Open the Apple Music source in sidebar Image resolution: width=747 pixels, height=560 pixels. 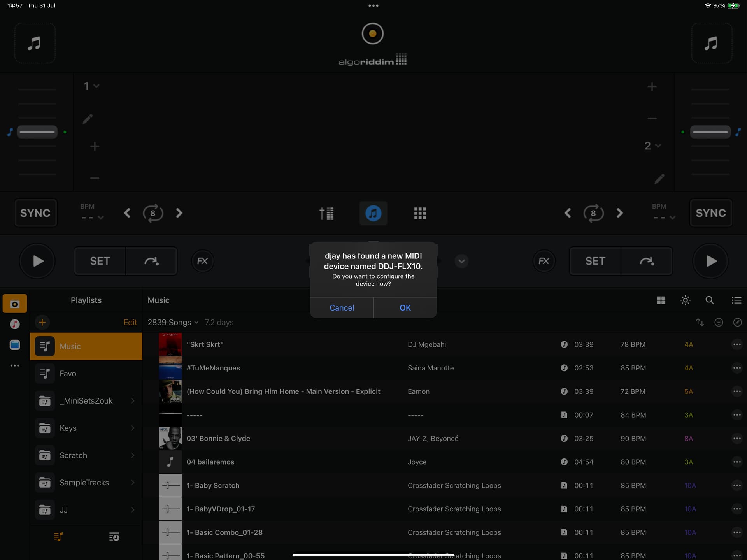coord(15,324)
